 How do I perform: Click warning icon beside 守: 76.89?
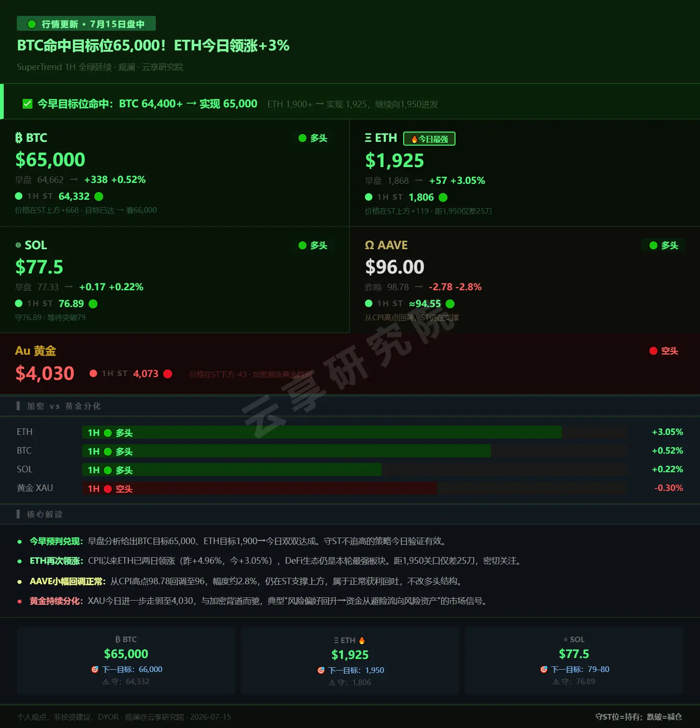point(556,682)
